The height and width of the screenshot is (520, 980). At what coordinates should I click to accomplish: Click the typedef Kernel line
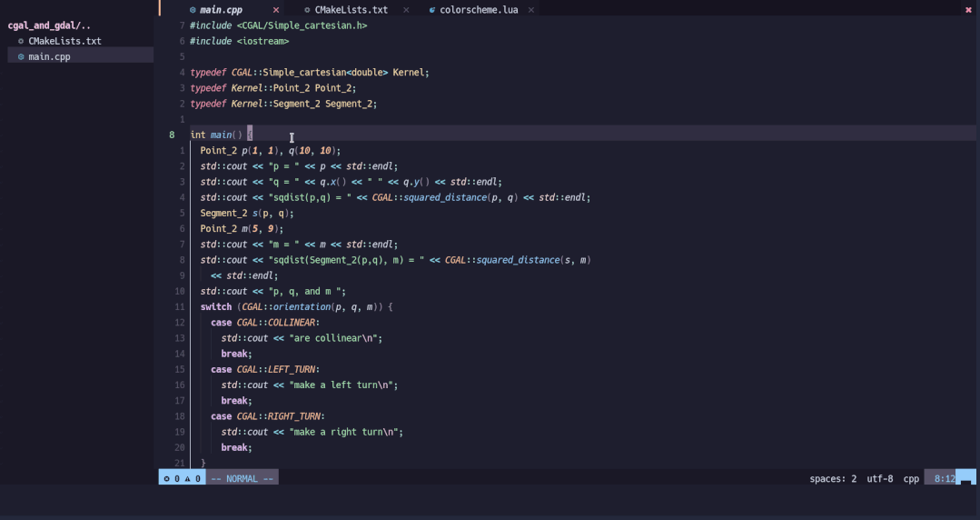click(x=310, y=73)
